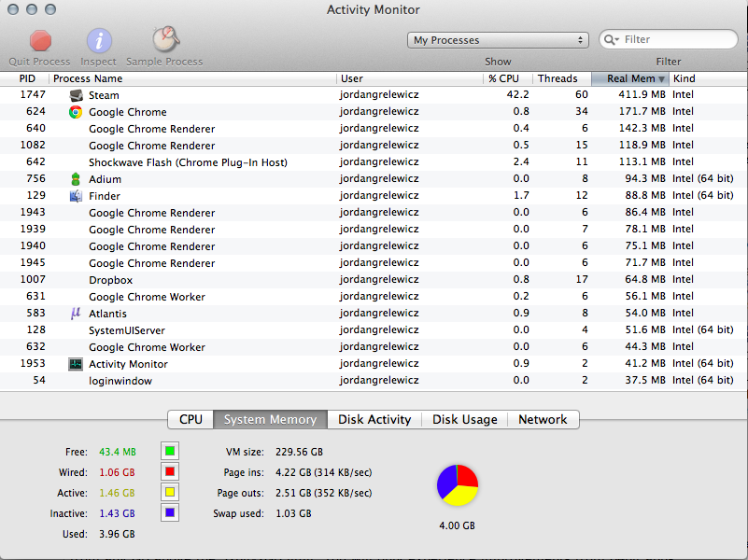Click the Real Mem sort arrow
Viewport: 748px width, 560px height.
pos(661,79)
